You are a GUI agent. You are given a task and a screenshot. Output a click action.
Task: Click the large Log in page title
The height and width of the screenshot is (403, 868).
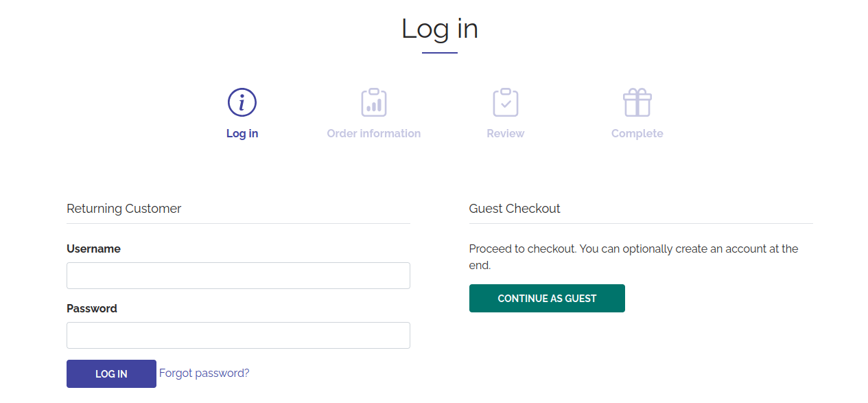point(440,29)
